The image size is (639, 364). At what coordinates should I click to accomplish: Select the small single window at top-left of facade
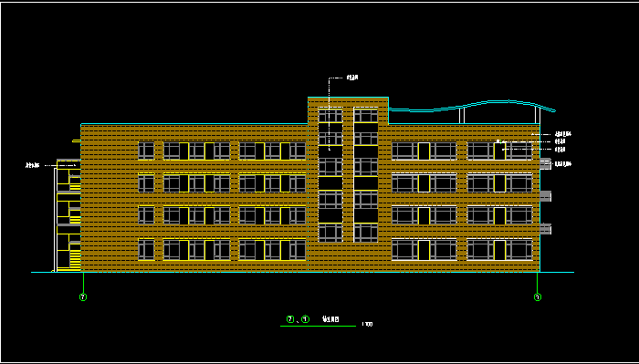146,151
